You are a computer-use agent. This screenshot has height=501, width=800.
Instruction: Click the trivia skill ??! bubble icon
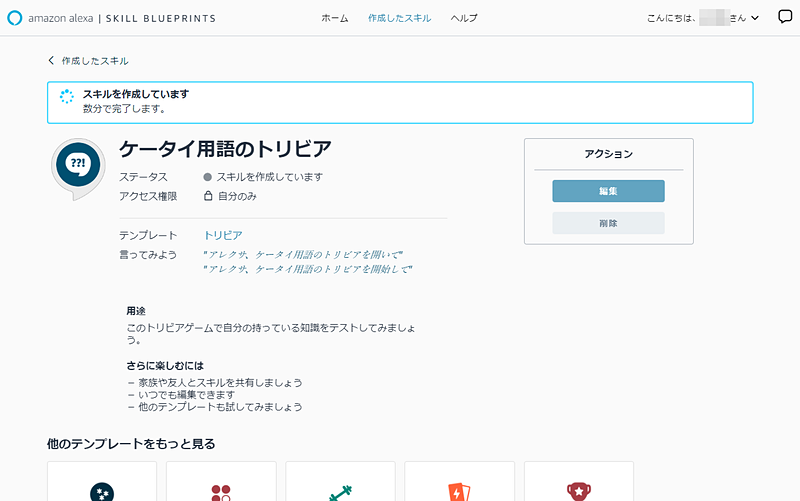coord(78,169)
